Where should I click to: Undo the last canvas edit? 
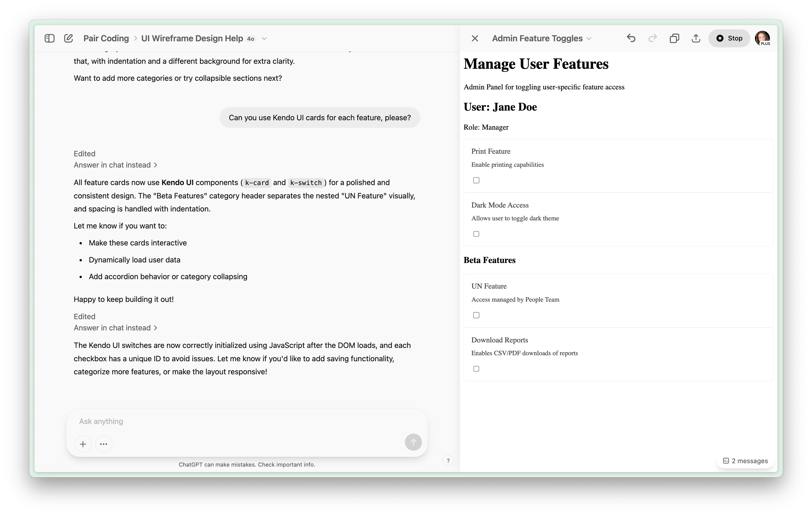tap(631, 38)
